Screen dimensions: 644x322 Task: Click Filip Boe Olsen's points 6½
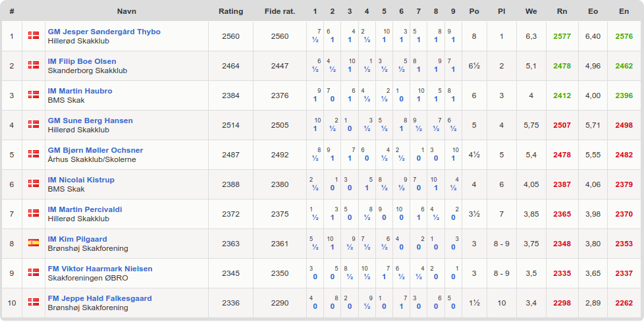pyautogui.click(x=474, y=66)
